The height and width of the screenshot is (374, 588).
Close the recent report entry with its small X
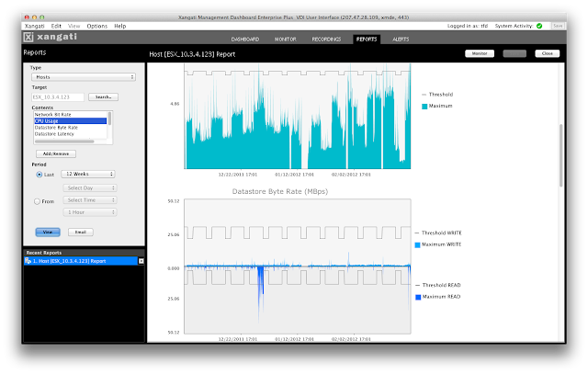tap(141, 261)
